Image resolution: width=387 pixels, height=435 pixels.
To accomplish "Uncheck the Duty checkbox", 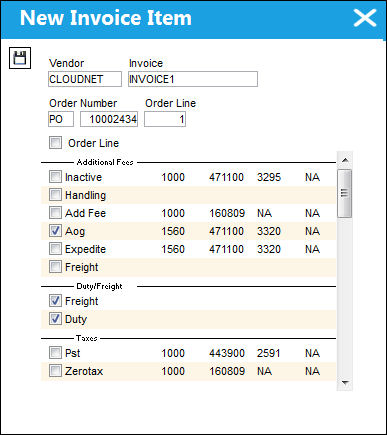I will point(55,319).
